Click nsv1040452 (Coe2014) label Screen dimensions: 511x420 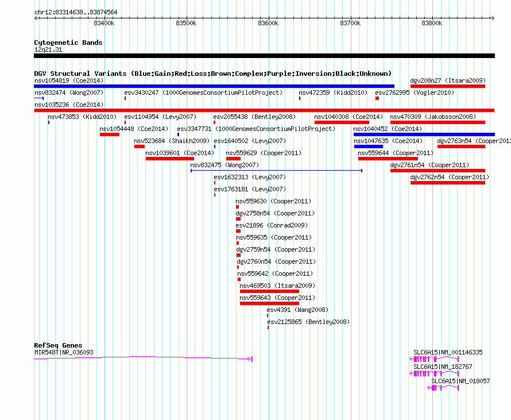click(x=388, y=129)
